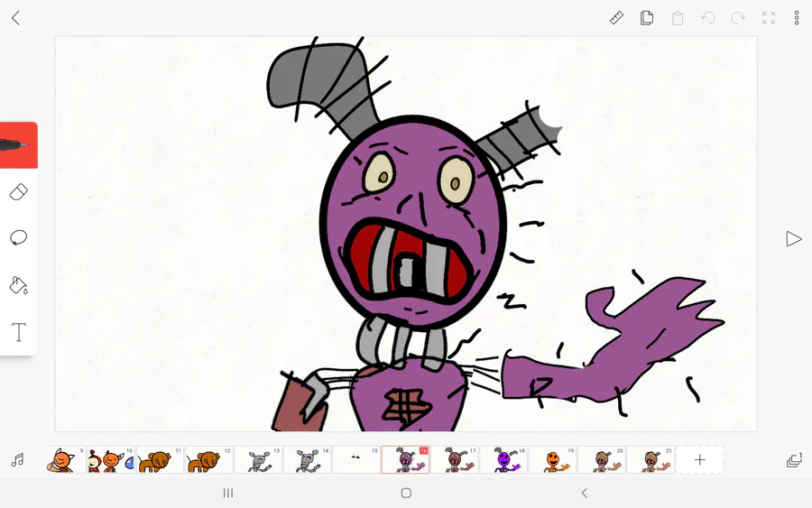
Task: Select the Paint Bucket fill tool
Action: (x=19, y=285)
